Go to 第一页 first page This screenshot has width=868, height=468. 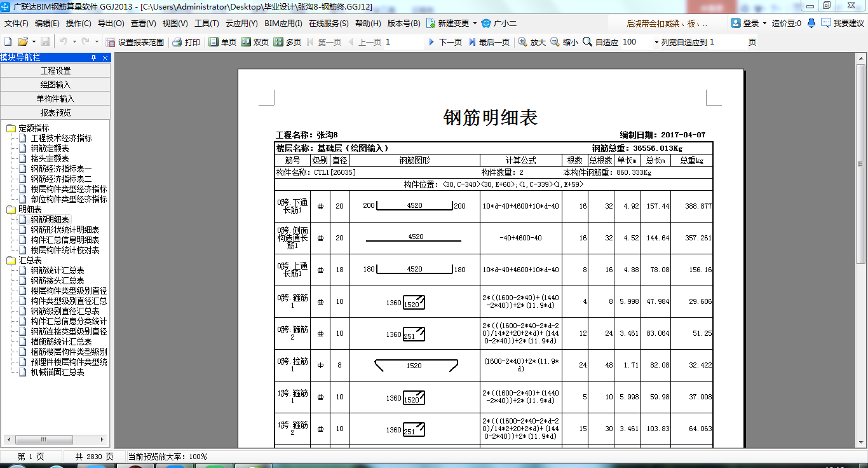click(x=324, y=42)
